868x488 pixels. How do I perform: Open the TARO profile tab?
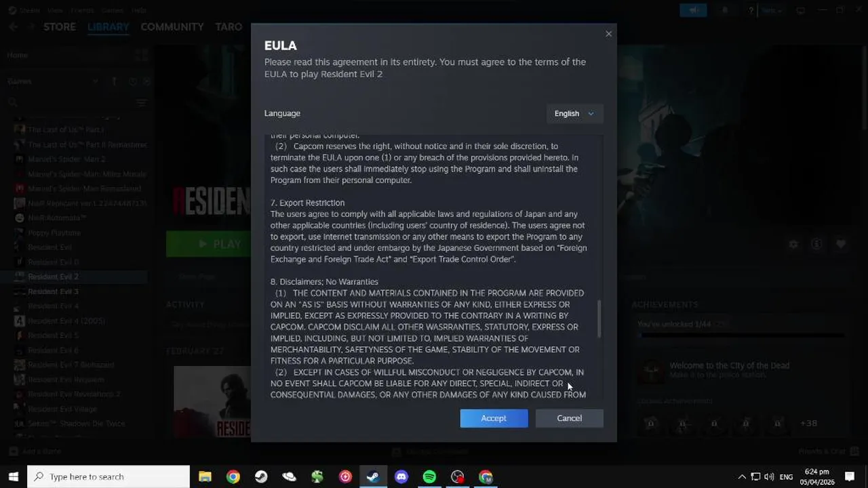229,27
